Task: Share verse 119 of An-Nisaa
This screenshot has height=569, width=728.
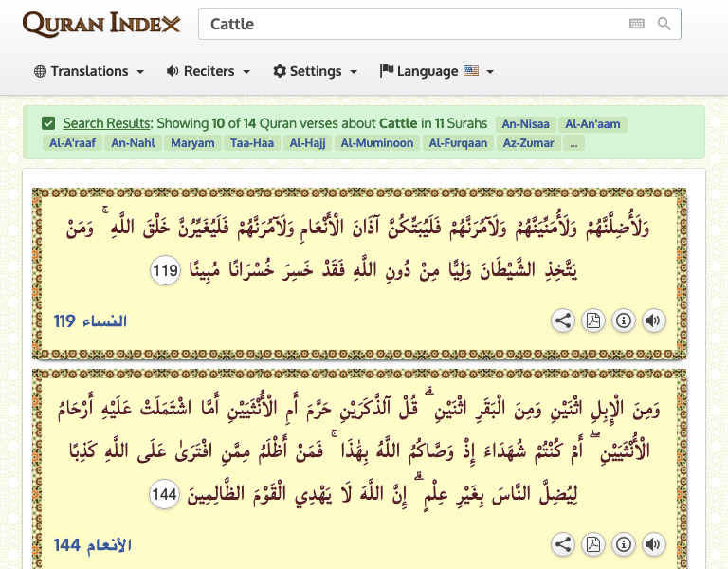Action: (563, 321)
